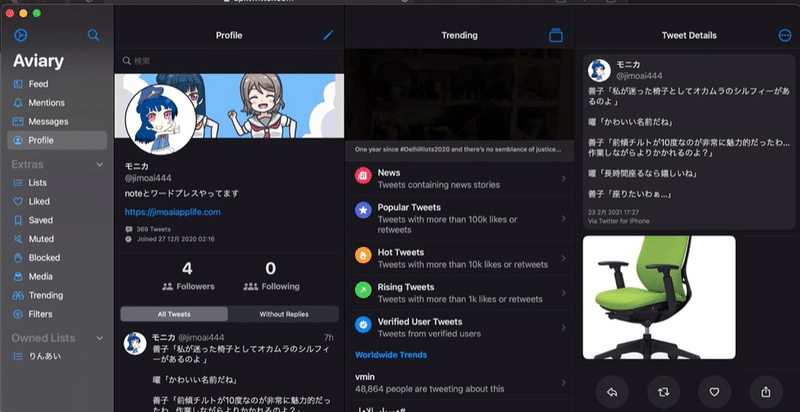Like the tweet with heart button
This screenshot has height=412, width=800.
pos(715,392)
